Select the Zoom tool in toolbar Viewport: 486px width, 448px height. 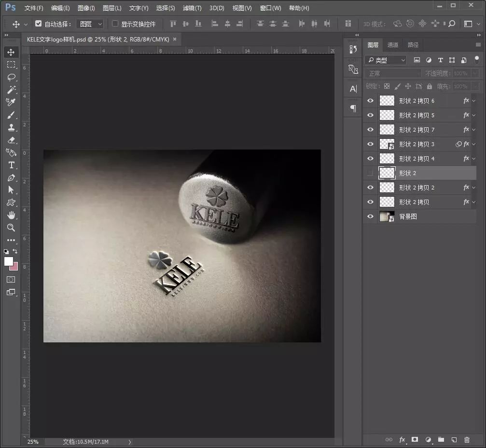11,228
